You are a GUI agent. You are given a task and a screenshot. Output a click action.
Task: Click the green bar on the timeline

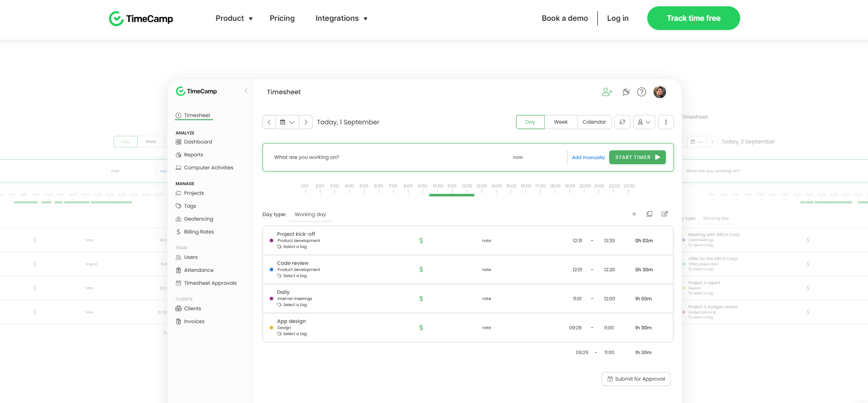(452, 195)
